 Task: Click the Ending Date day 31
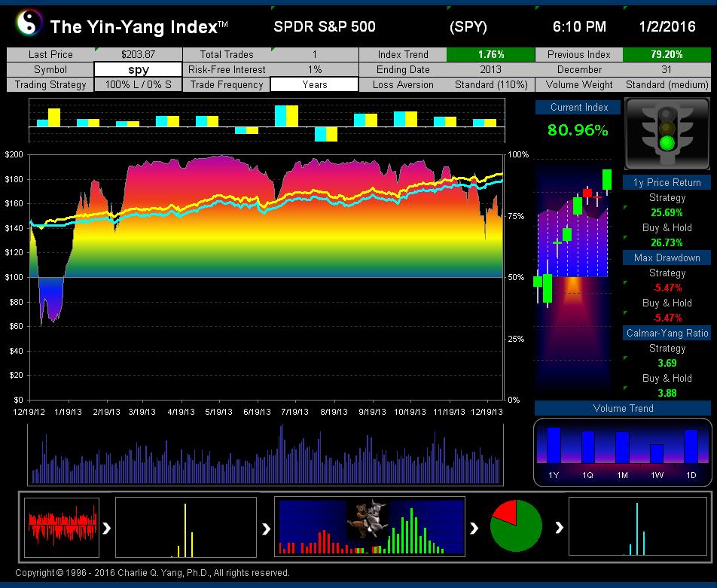coord(667,69)
